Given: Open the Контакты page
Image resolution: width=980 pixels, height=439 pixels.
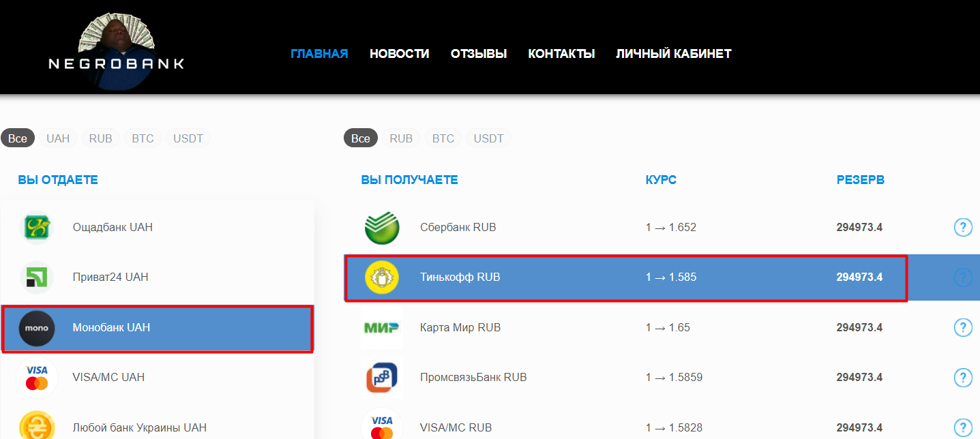Looking at the screenshot, I should tap(561, 54).
